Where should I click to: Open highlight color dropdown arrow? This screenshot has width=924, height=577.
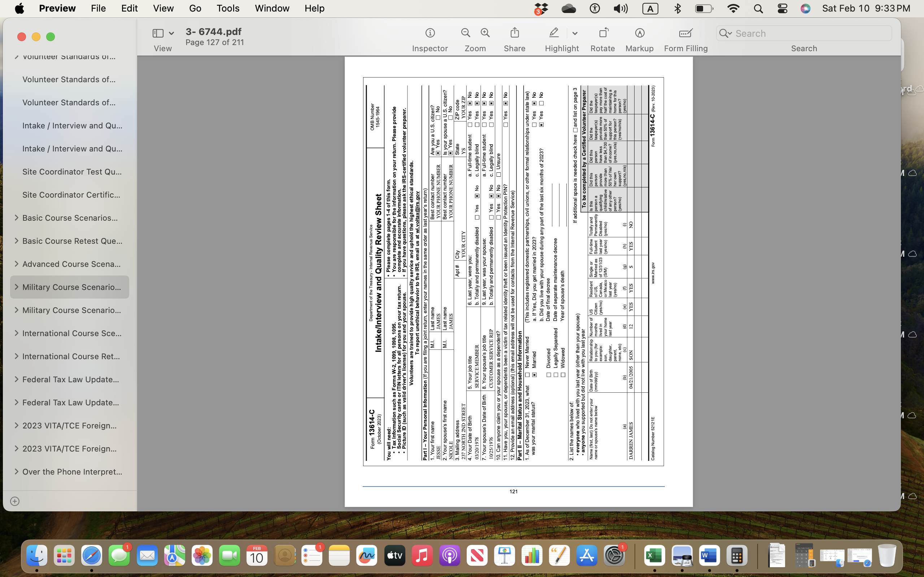[x=575, y=34]
